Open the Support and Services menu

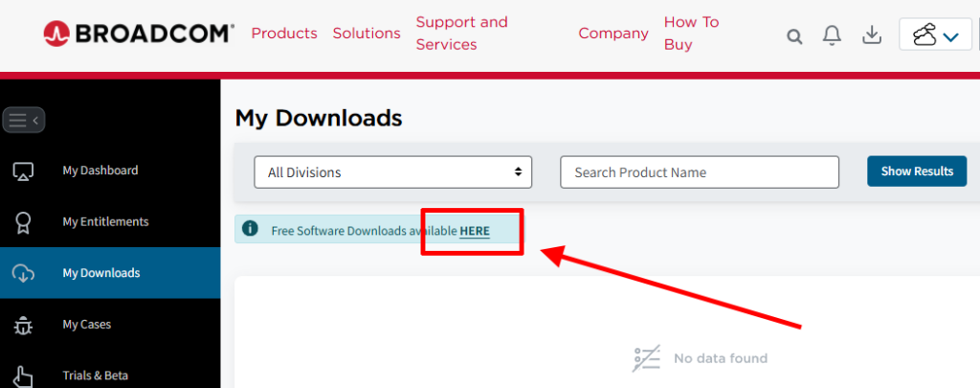462,34
